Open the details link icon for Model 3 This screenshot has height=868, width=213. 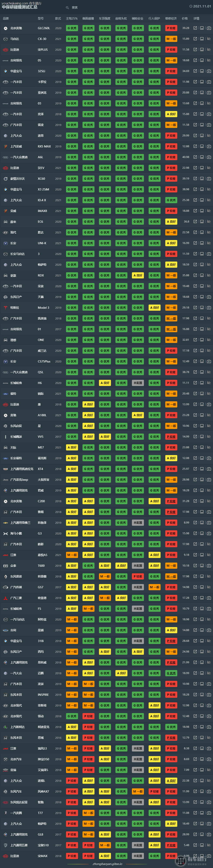point(195,308)
